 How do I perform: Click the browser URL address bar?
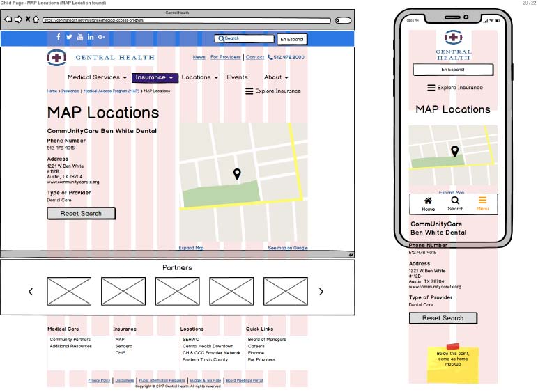(x=187, y=21)
